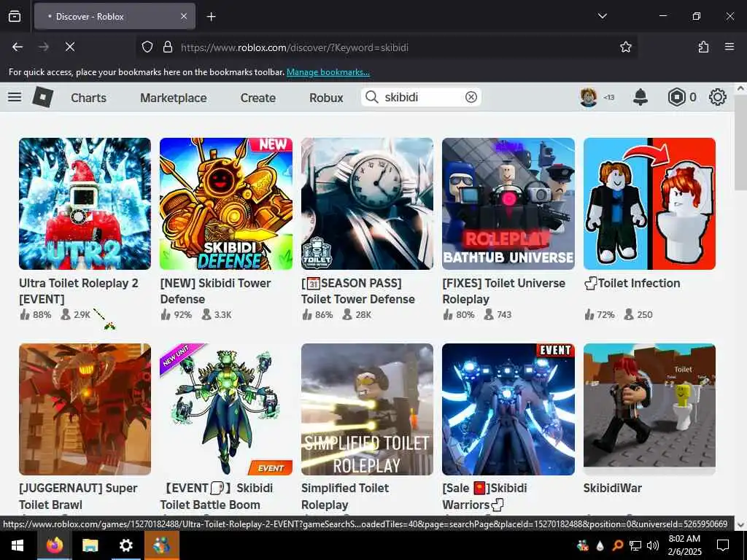This screenshot has width=747, height=560.
Task: Open SkibidiWar game thumbnail
Action: pos(649,409)
